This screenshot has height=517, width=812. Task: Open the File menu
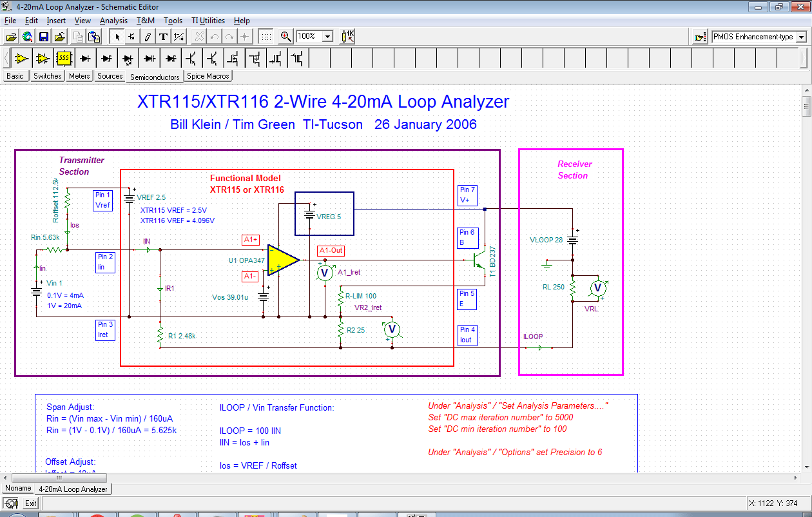10,21
